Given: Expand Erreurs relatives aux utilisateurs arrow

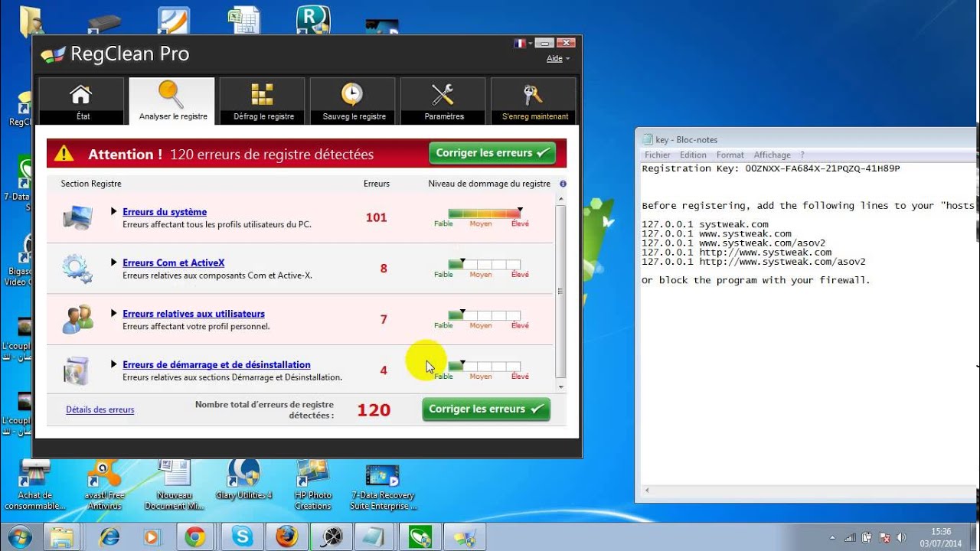Looking at the screenshot, I should 113,314.
